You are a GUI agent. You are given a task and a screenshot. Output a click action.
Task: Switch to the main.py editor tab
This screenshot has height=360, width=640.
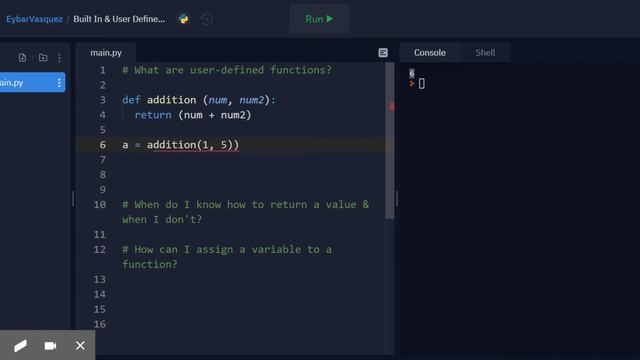(x=106, y=53)
